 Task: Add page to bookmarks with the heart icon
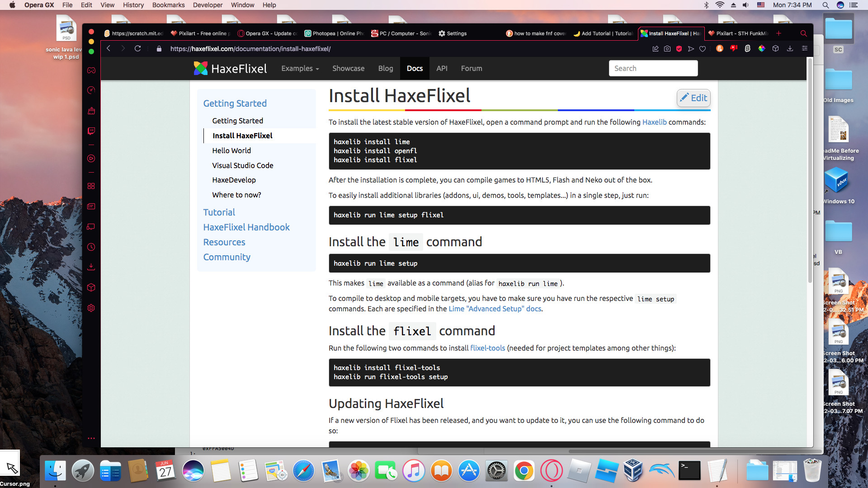(x=703, y=48)
